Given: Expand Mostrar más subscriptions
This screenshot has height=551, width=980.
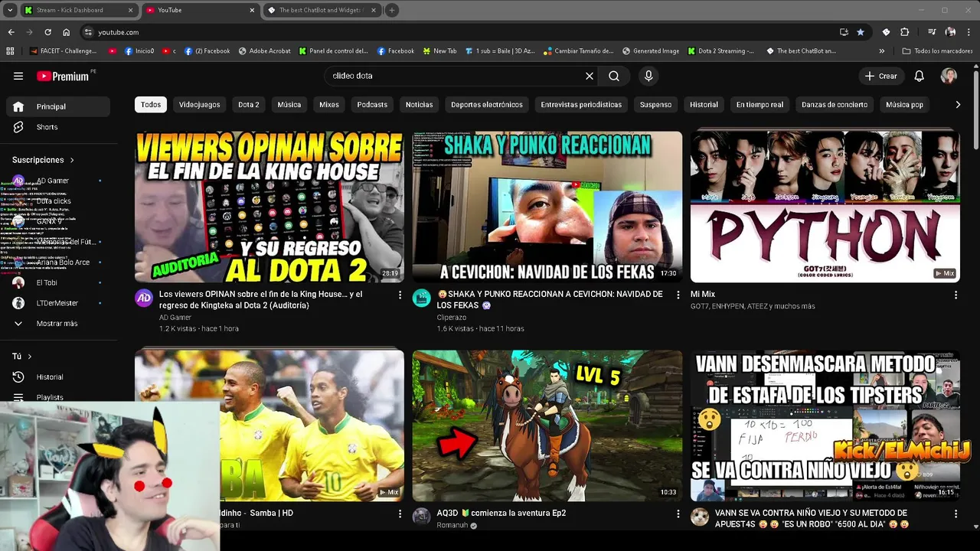Looking at the screenshot, I should pyautogui.click(x=57, y=324).
